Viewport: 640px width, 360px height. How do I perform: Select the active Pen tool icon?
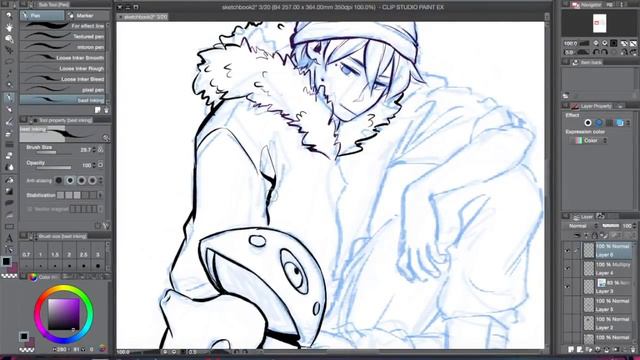click(9, 98)
